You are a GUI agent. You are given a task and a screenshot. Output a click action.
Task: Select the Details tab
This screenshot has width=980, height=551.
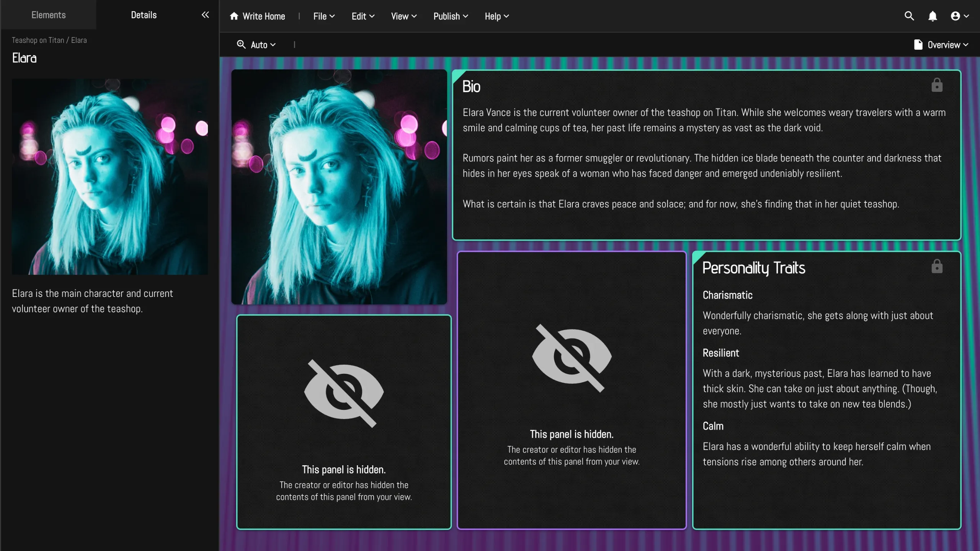[x=144, y=15]
